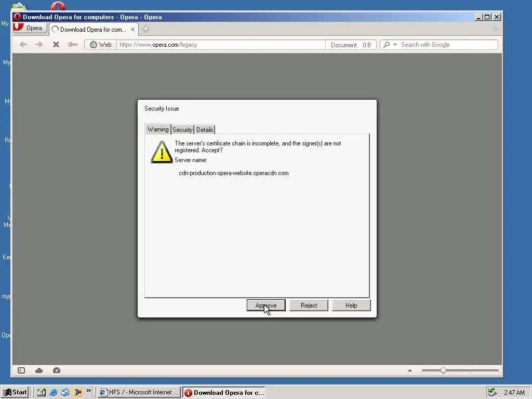Click the yellow warning triangle icon

pyautogui.click(x=162, y=152)
